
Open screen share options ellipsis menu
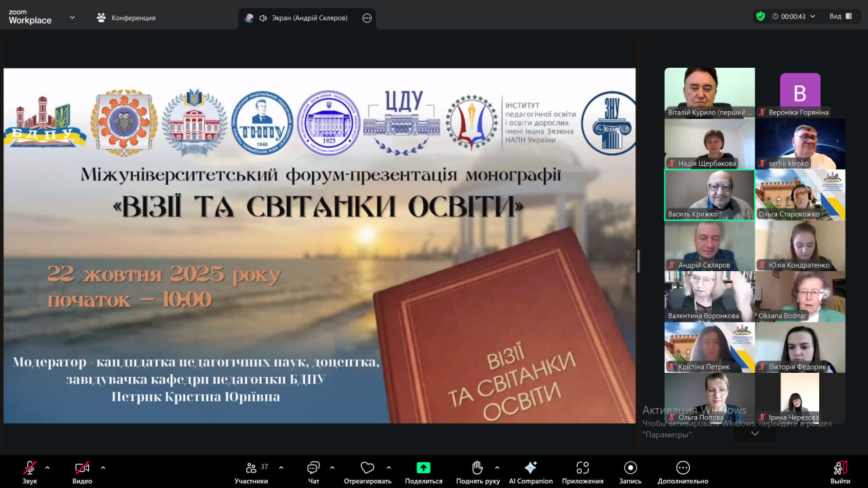tap(367, 18)
